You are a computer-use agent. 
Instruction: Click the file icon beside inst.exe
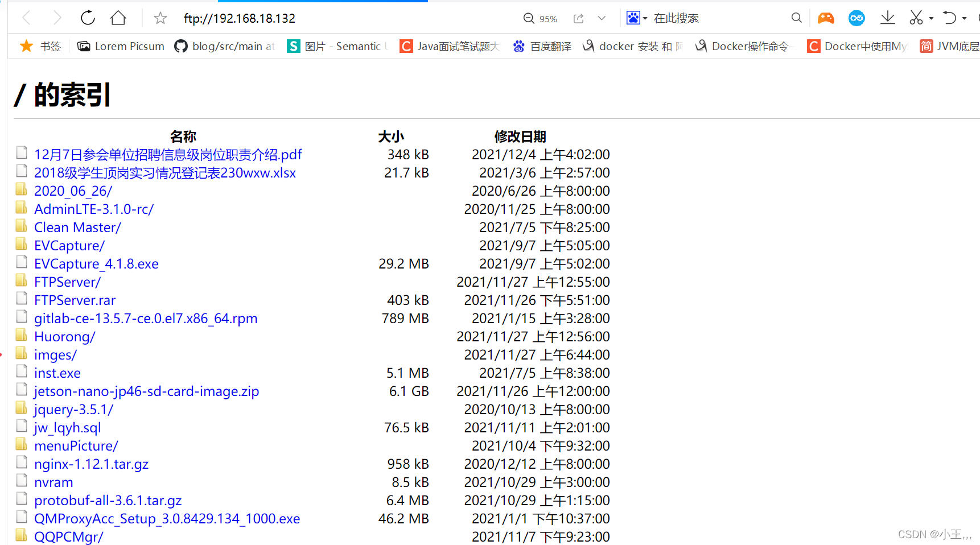(x=22, y=371)
